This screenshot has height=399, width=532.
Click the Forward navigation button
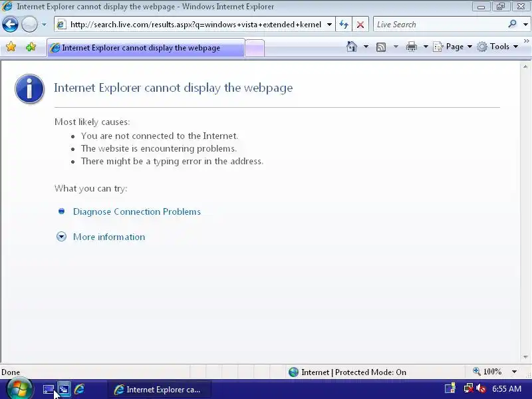[x=29, y=25]
